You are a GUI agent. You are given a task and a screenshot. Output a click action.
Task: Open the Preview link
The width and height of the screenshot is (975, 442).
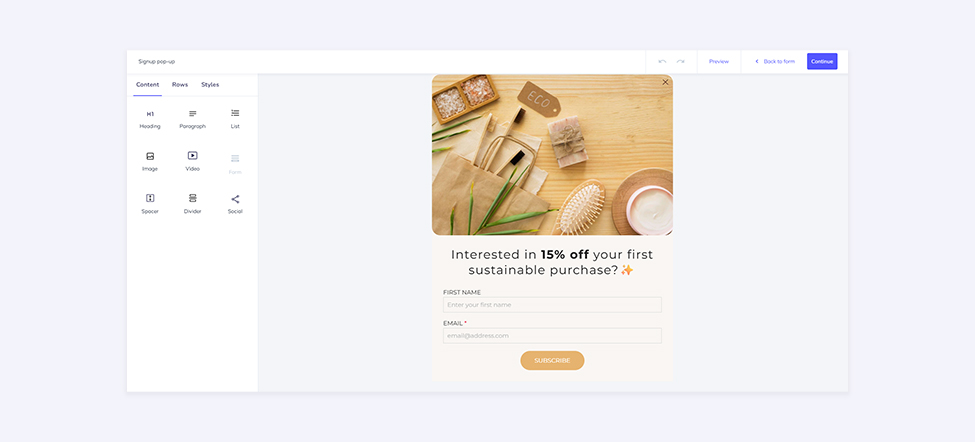(719, 62)
